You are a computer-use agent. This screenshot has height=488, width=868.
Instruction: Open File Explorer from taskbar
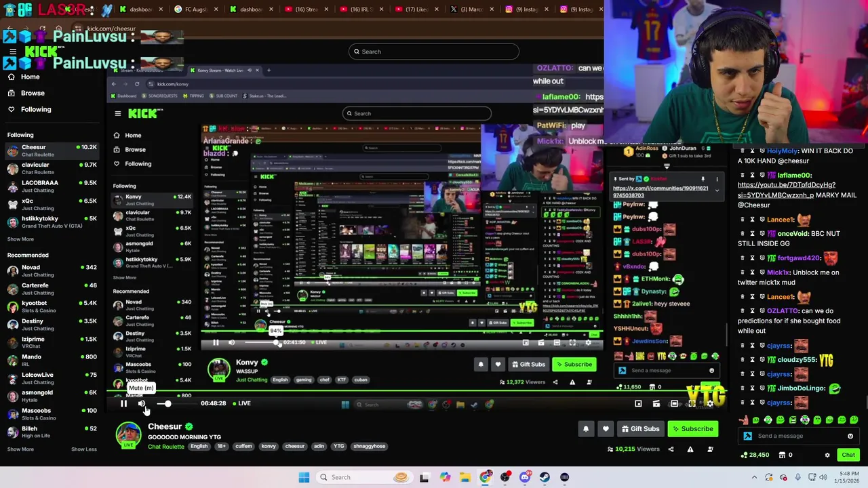[x=465, y=477]
